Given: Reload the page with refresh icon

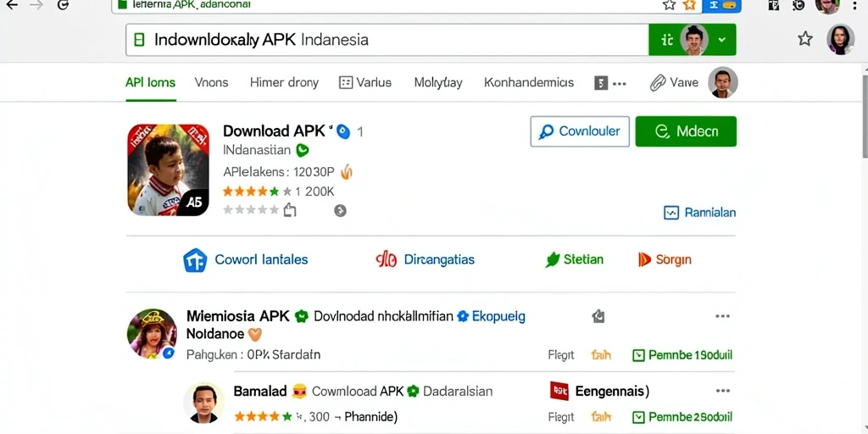Looking at the screenshot, I should (x=63, y=4).
